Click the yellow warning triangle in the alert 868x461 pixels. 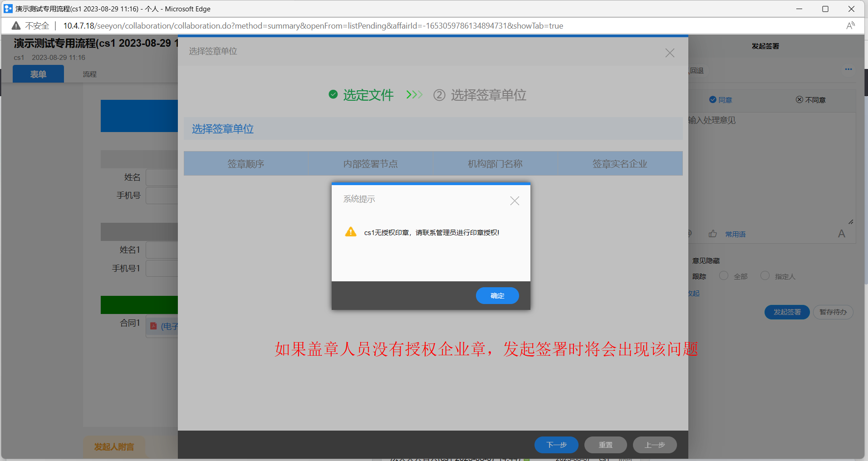pyautogui.click(x=351, y=232)
